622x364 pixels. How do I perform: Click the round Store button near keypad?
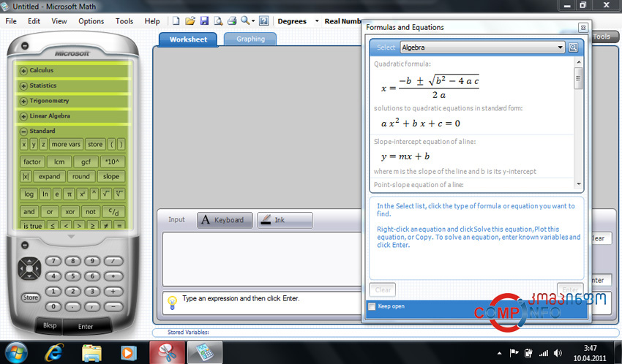pyautogui.click(x=31, y=297)
